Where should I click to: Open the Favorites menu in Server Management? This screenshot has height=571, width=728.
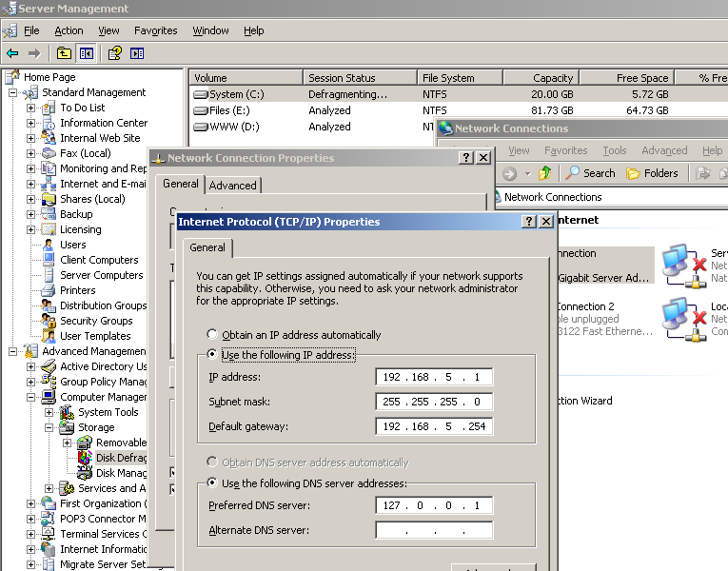click(x=155, y=30)
